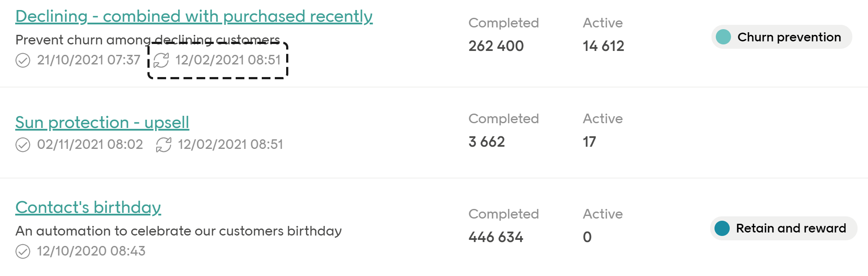Open the Contact's birthday automation
The width and height of the screenshot is (868, 276).
click(x=88, y=208)
